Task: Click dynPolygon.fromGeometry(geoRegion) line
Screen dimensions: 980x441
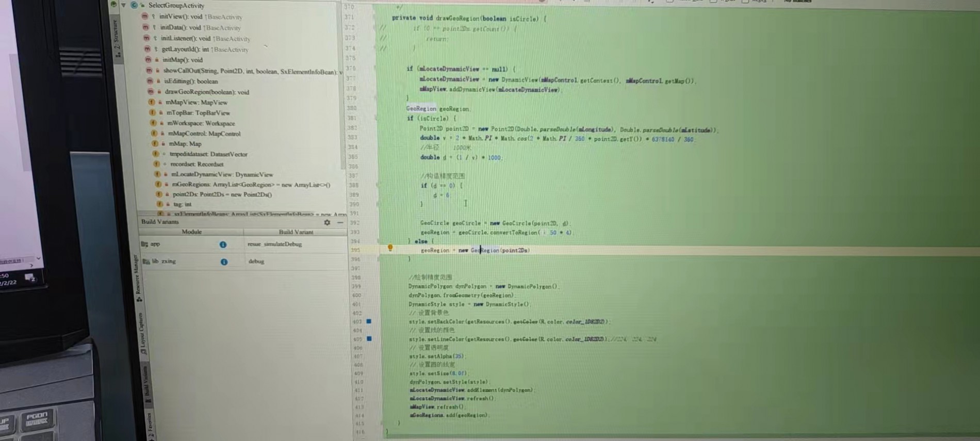Action: (462, 295)
